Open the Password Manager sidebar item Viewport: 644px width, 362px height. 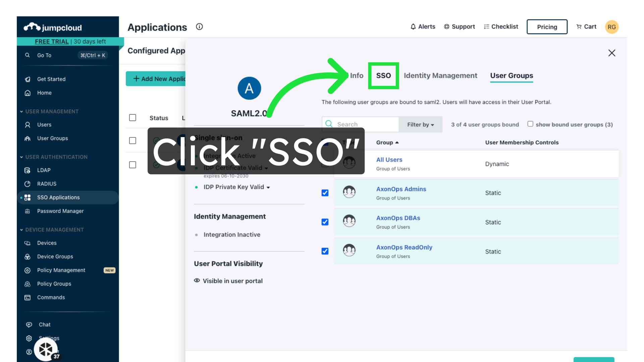tap(60, 211)
